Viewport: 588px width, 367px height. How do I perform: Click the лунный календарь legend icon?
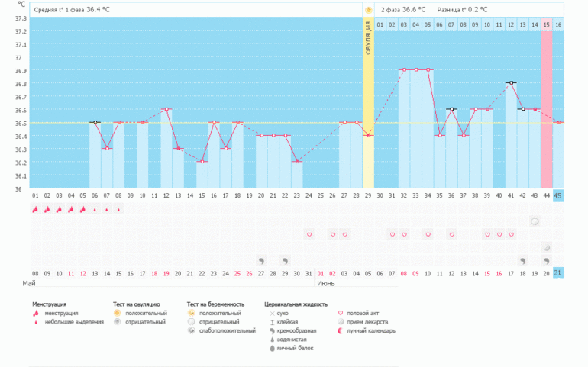pyautogui.click(x=341, y=330)
